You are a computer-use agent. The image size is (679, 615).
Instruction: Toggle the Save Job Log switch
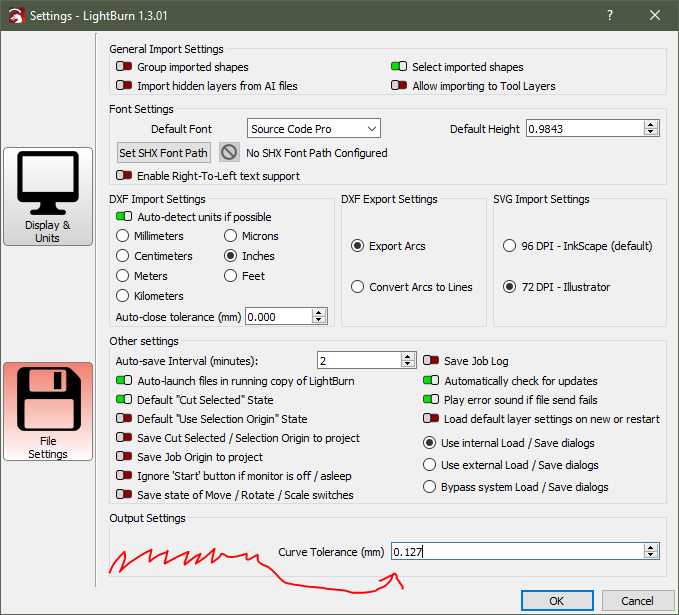431,360
